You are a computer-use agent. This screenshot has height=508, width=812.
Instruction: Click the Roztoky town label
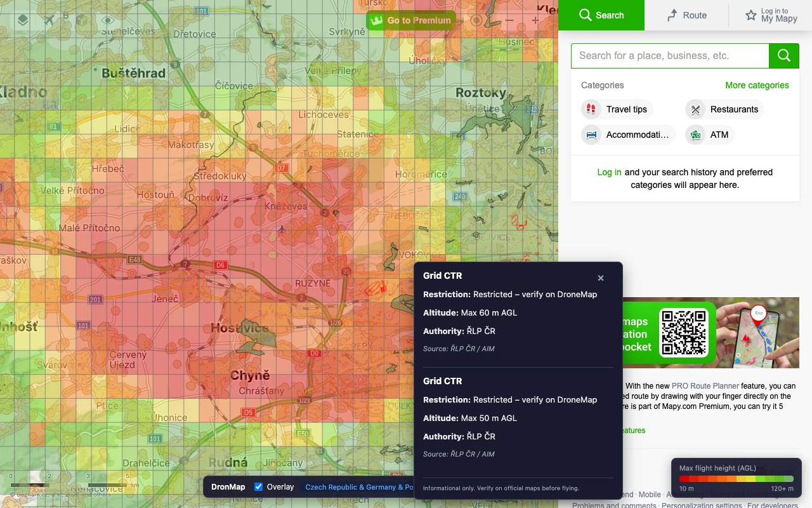481,93
